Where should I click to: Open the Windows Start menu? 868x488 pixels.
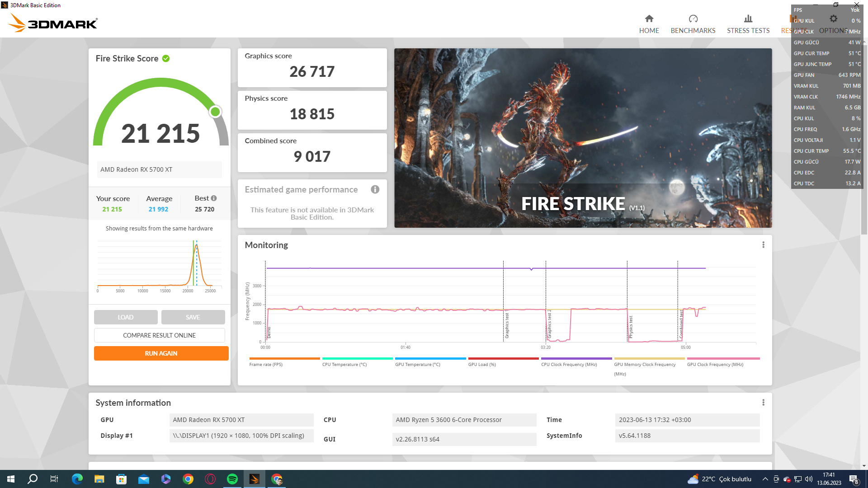[11, 479]
